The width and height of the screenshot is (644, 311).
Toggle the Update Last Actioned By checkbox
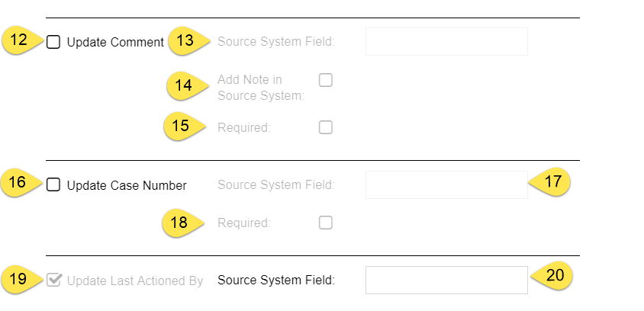53,280
